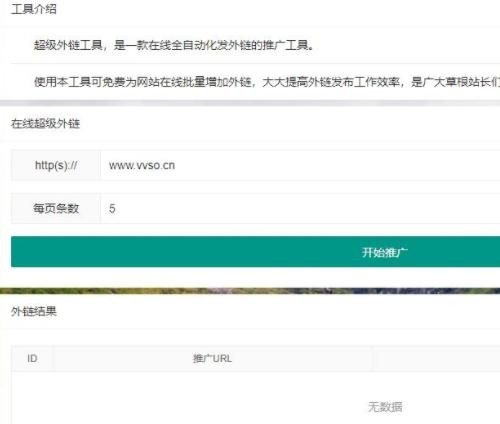Click the 无数据 empty table message

(x=385, y=407)
